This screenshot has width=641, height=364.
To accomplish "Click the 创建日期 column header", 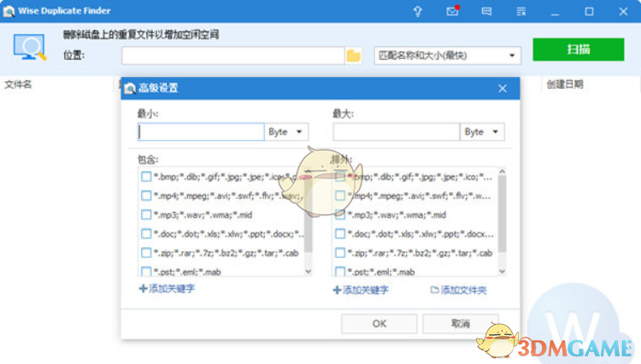I will [564, 84].
